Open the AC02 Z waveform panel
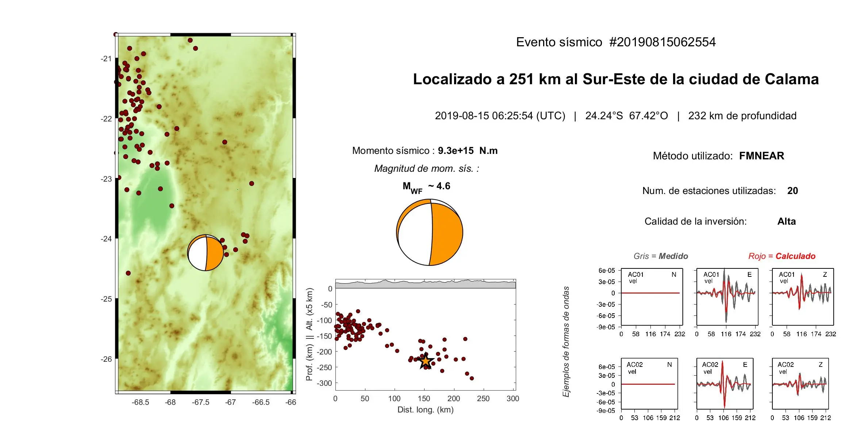This screenshot has width=868, height=442. coord(800,384)
